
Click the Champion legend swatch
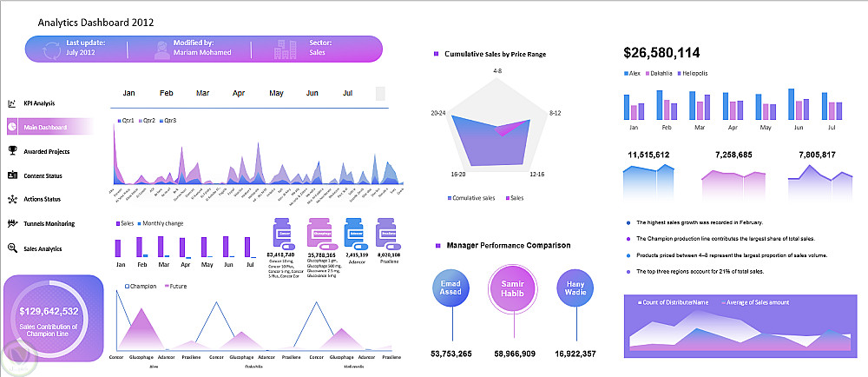(127, 286)
